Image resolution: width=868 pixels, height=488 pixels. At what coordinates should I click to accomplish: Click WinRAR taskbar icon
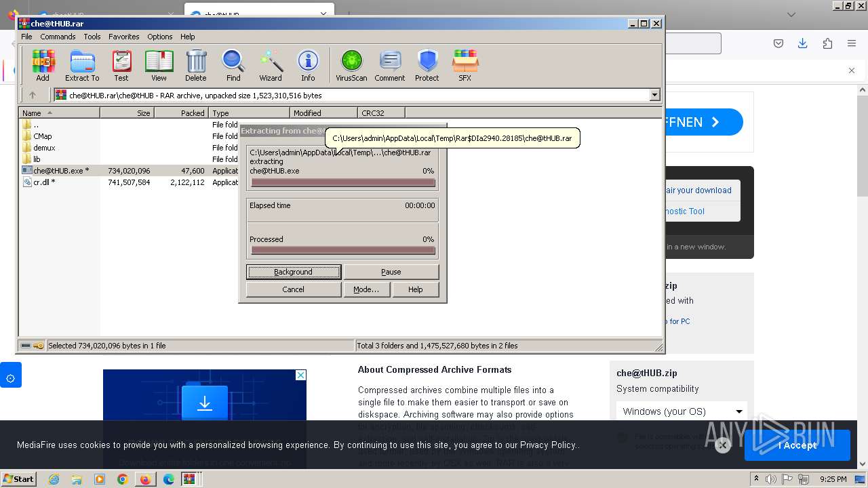point(189,479)
